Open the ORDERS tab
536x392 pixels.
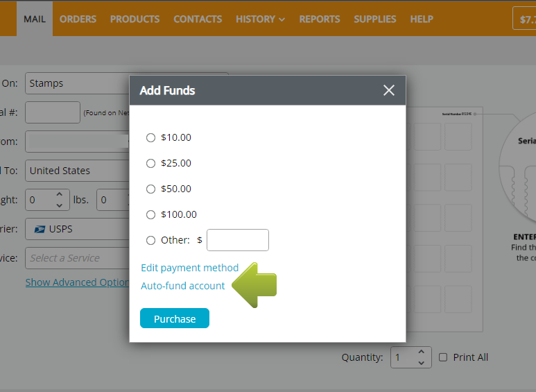[78, 19]
